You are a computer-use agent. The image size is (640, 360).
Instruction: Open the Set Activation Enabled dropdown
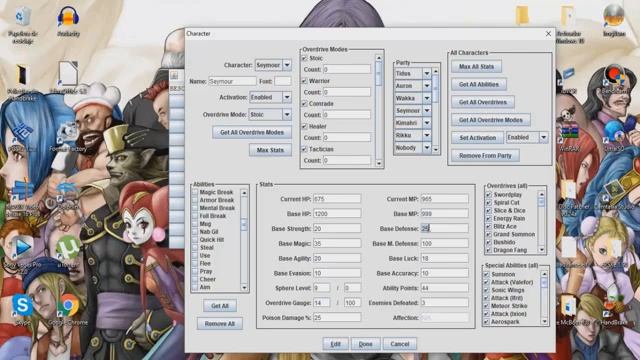pyautogui.click(x=543, y=138)
